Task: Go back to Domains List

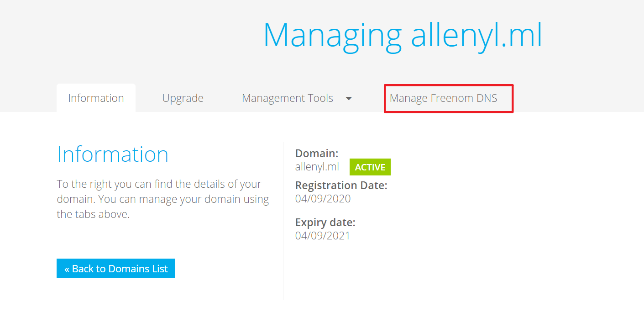Action: (x=116, y=269)
